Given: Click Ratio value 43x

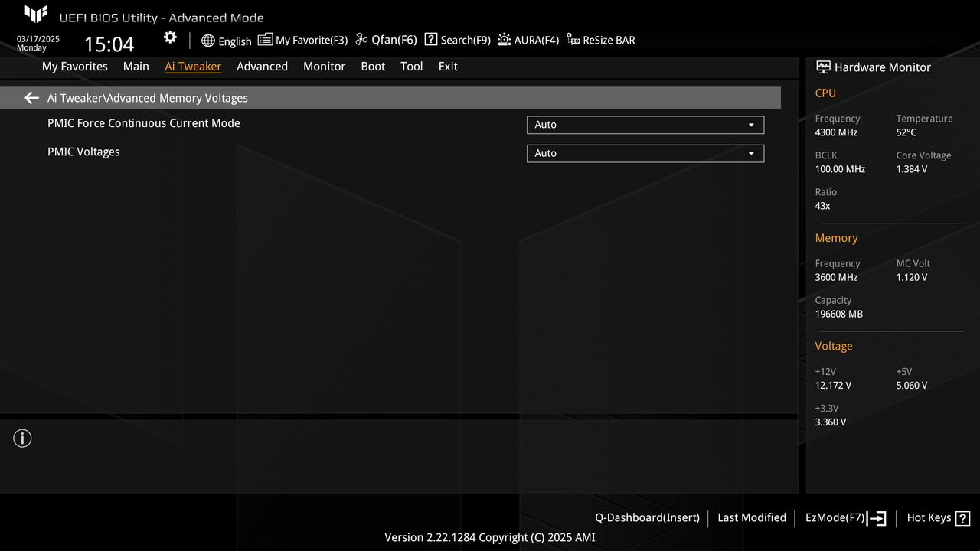Looking at the screenshot, I should coord(822,206).
